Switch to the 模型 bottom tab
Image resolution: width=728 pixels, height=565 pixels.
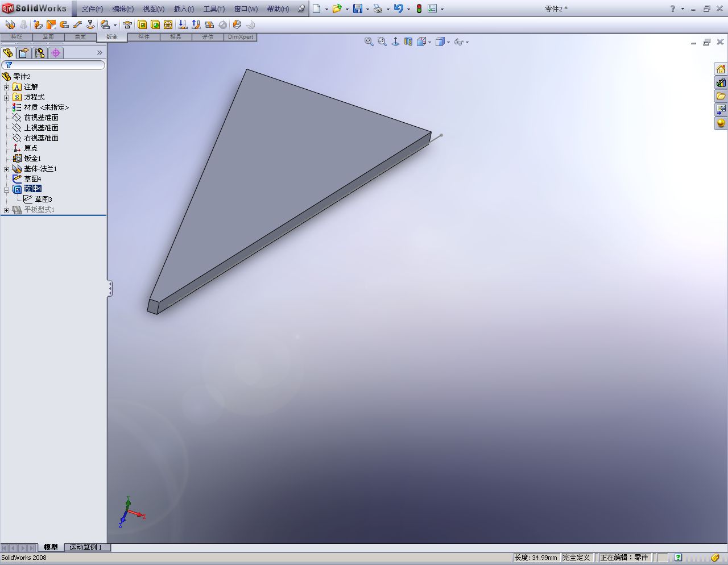tap(51, 547)
